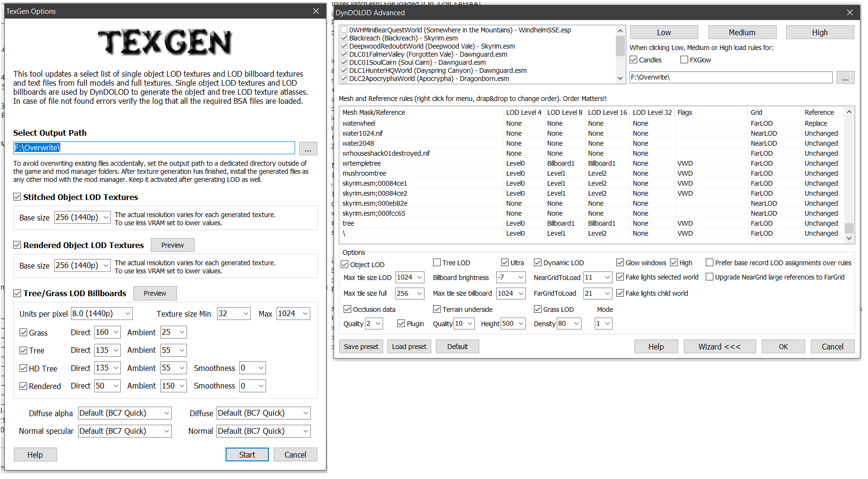
Task: Close the DynDOLOD Advanced window
Action: click(x=850, y=12)
